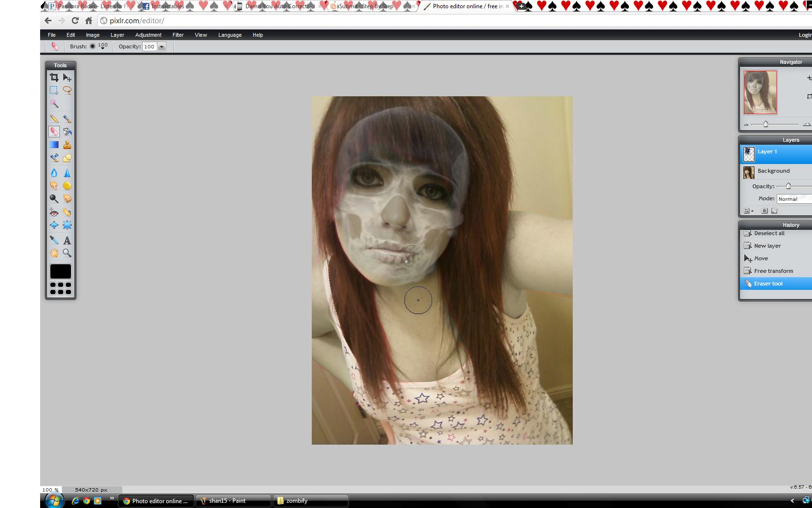Open the Layer menu
The height and width of the screenshot is (508, 812).
117,35
